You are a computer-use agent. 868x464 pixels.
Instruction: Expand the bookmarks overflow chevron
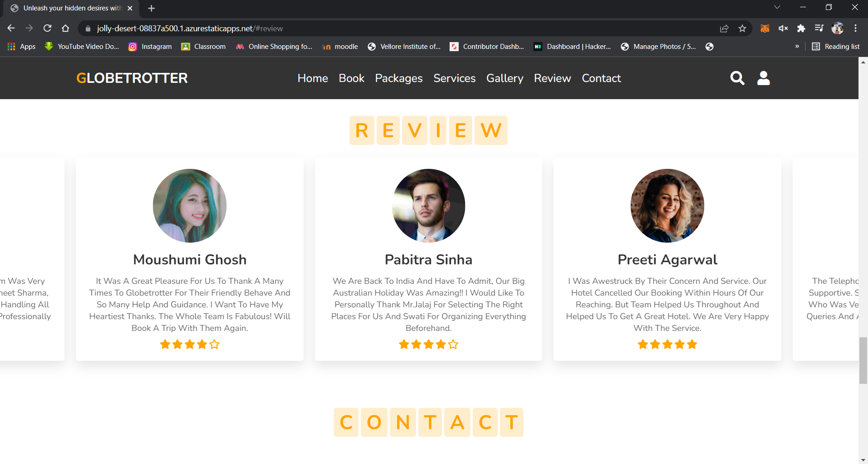[797, 46]
